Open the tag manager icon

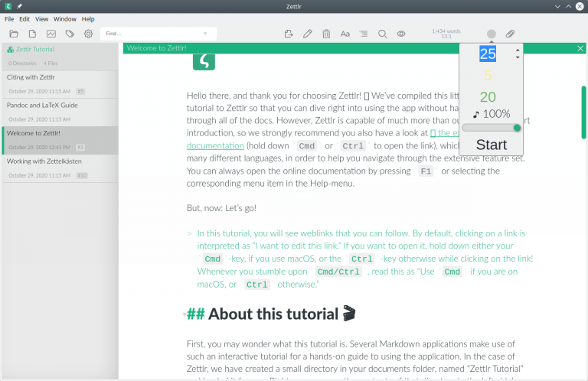(x=70, y=34)
